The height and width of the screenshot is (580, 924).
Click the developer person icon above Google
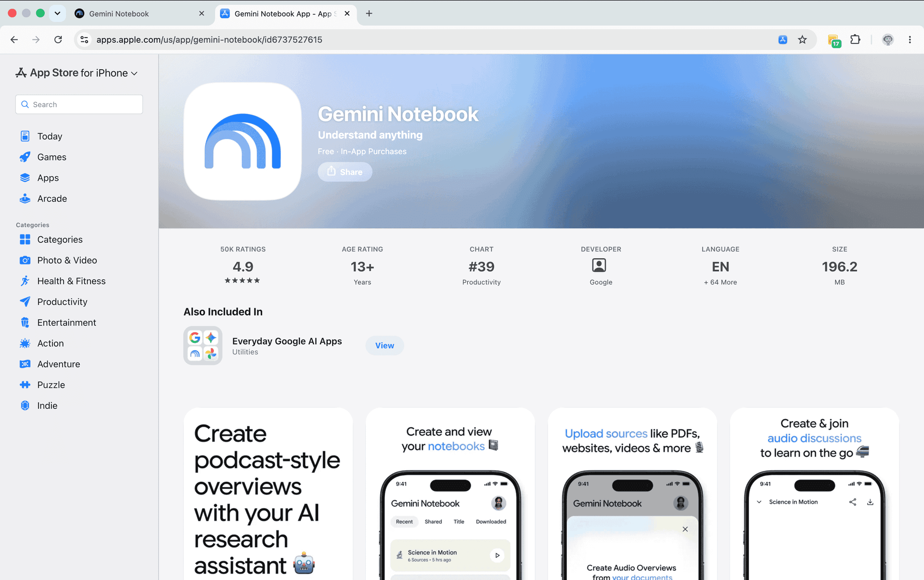pyautogui.click(x=599, y=265)
